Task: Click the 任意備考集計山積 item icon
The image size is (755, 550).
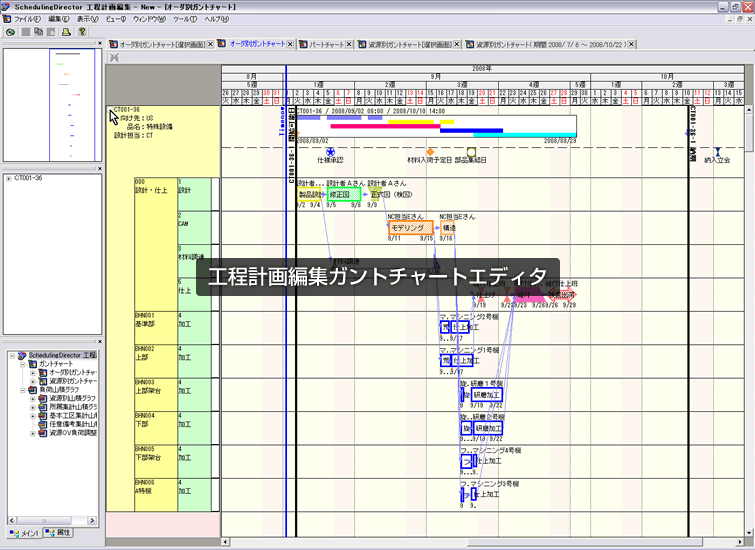Action: 43,424
